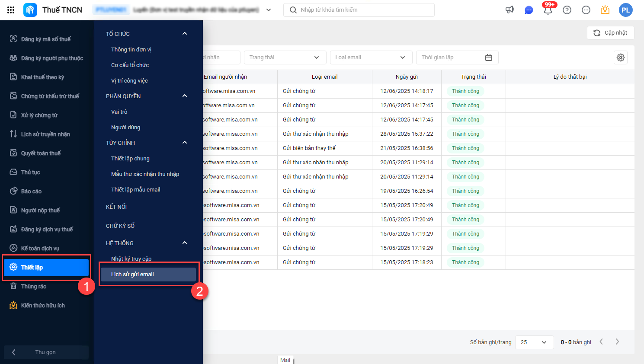Collapse sidebar with Thu gọn button
The height and width of the screenshot is (364, 644).
[46, 352]
